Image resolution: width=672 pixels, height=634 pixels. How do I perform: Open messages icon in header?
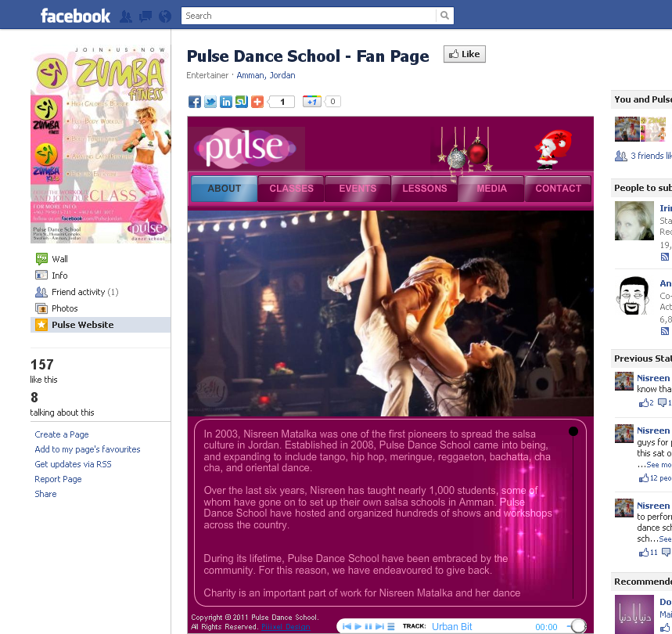pyautogui.click(x=146, y=16)
